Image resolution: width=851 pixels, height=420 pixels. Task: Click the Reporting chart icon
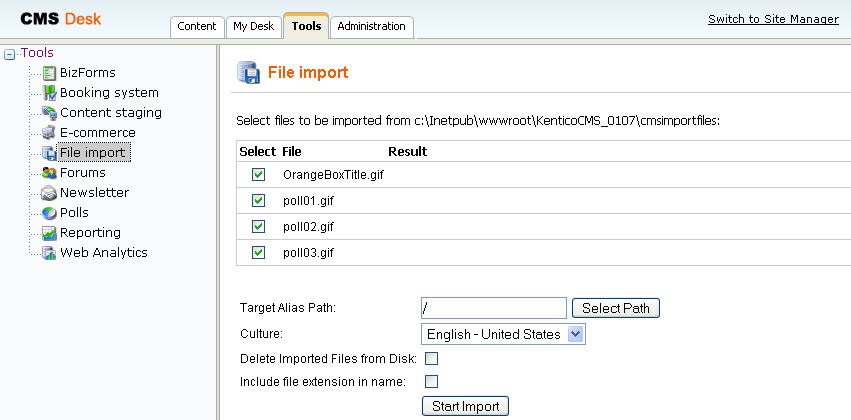[49, 233]
